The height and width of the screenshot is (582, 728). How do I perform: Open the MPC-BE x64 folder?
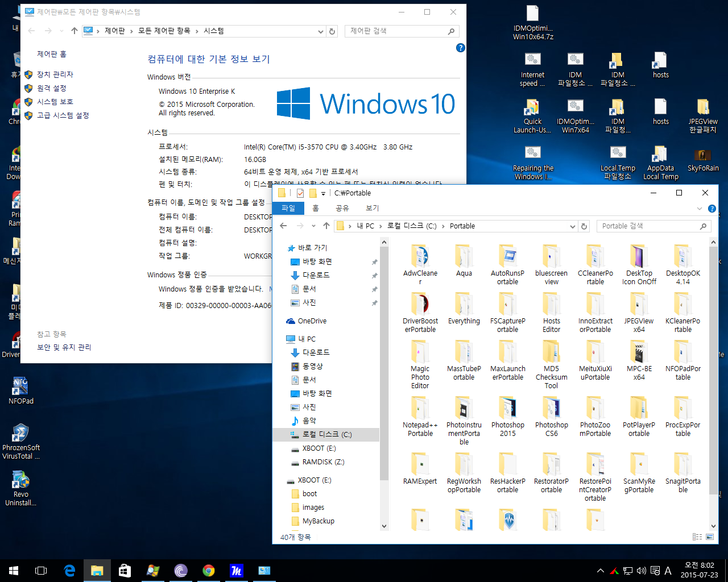tap(639, 361)
